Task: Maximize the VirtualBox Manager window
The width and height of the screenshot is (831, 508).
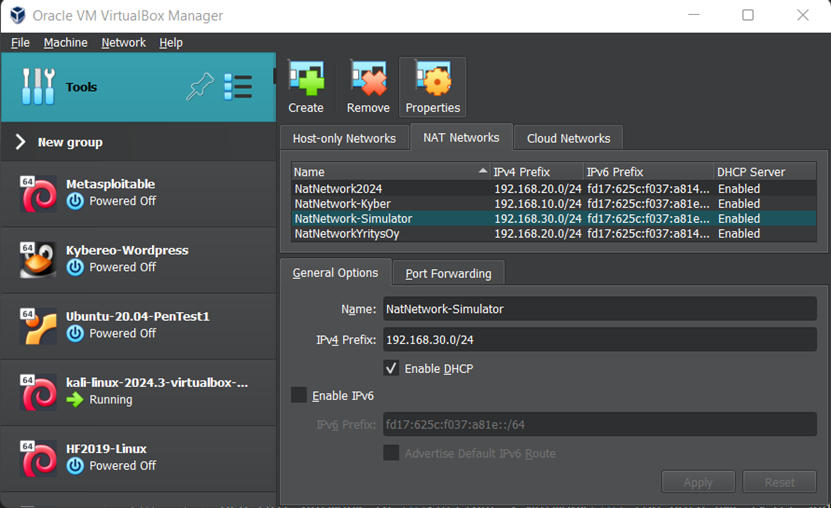Action: [748, 15]
